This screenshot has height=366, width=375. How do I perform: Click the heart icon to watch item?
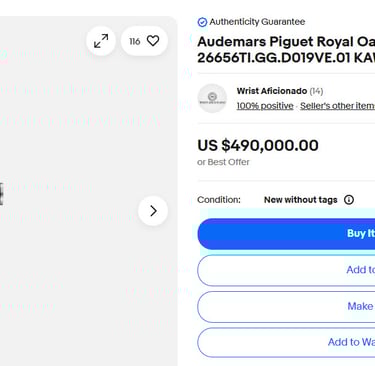pos(153,41)
